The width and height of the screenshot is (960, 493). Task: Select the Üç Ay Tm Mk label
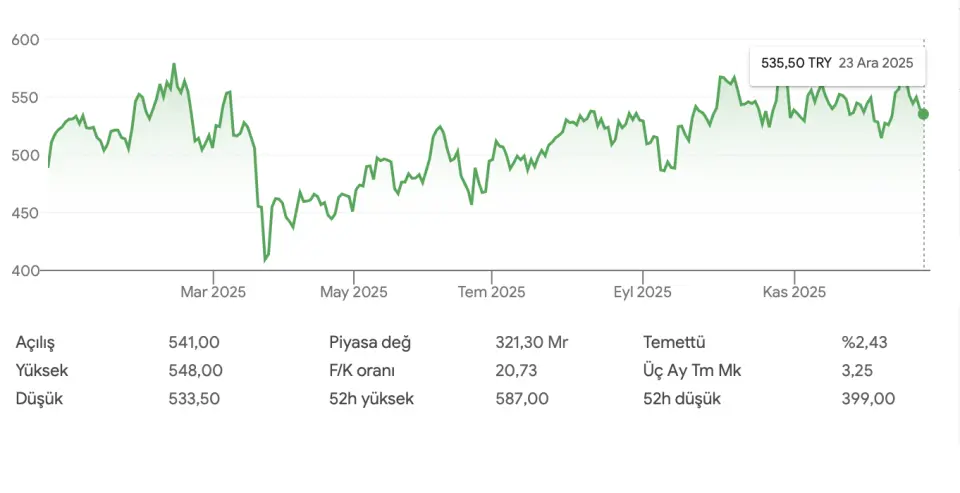tap(692, 370)
